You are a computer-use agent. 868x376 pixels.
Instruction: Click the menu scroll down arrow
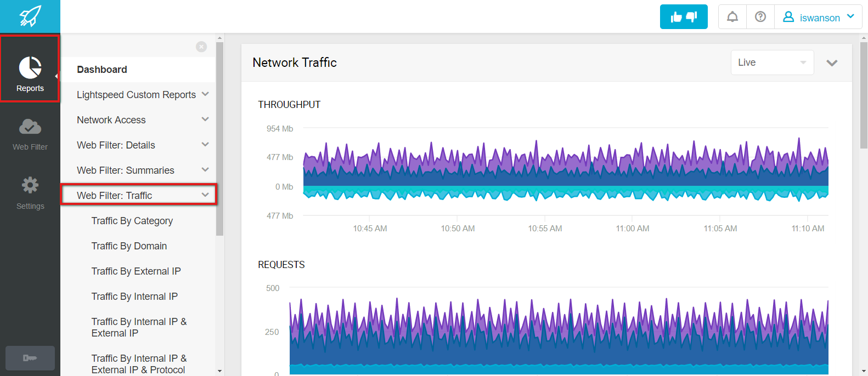point(220,371)
